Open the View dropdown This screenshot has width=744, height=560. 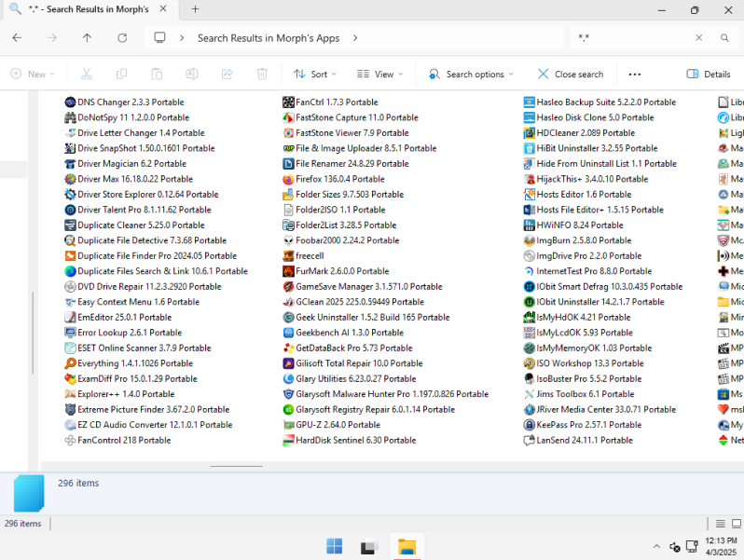380,74
